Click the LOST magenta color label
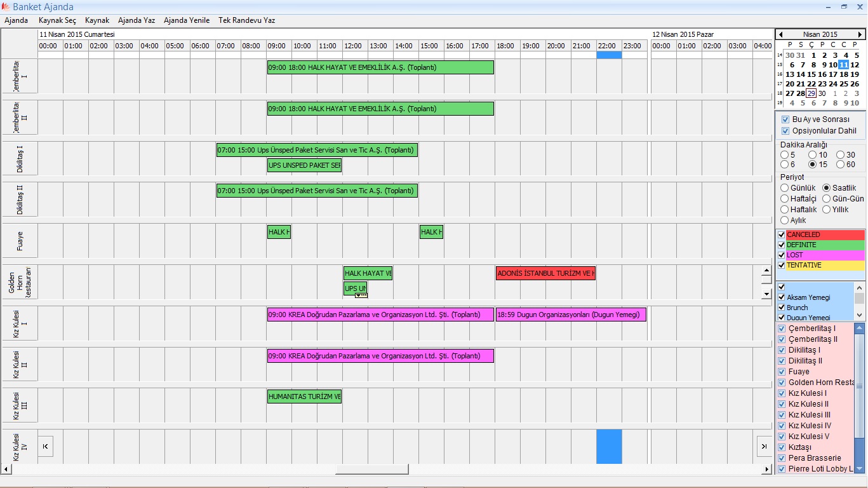 (825, 255)
